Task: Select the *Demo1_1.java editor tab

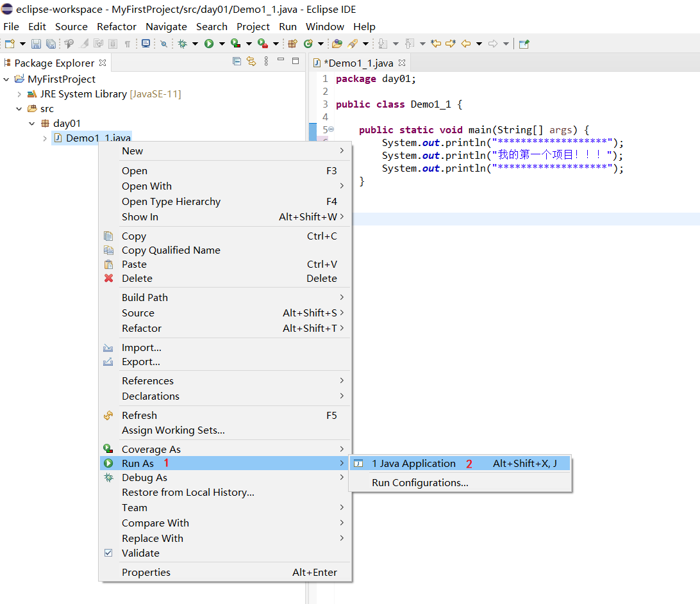Action: point(358,63)
